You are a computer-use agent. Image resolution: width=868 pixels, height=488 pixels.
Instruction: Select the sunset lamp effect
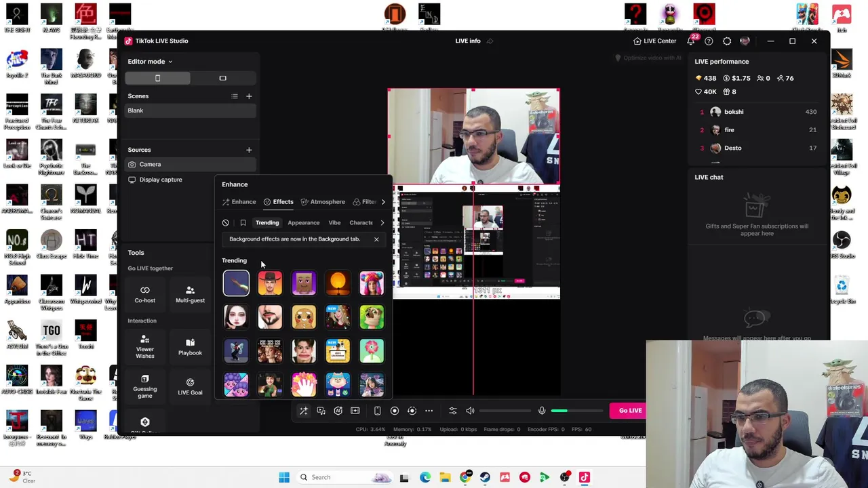pyautogui.click(x=338, y=283)
